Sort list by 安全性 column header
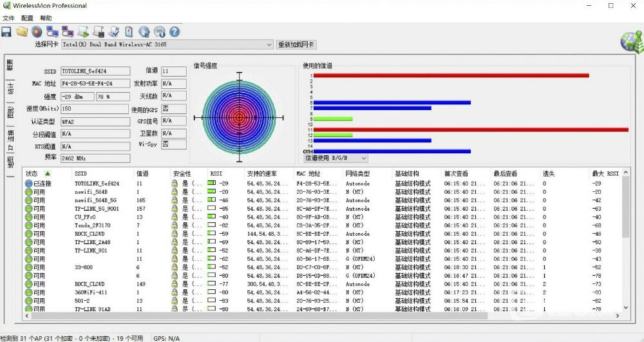This screenshot has width=644, height=342. coord(189,174)
